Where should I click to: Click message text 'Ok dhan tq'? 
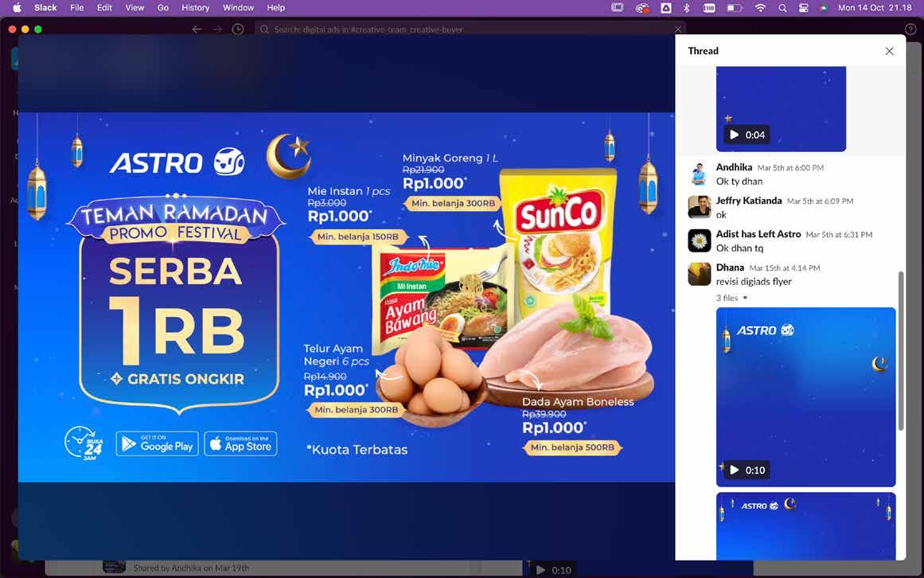pos(739,248)
